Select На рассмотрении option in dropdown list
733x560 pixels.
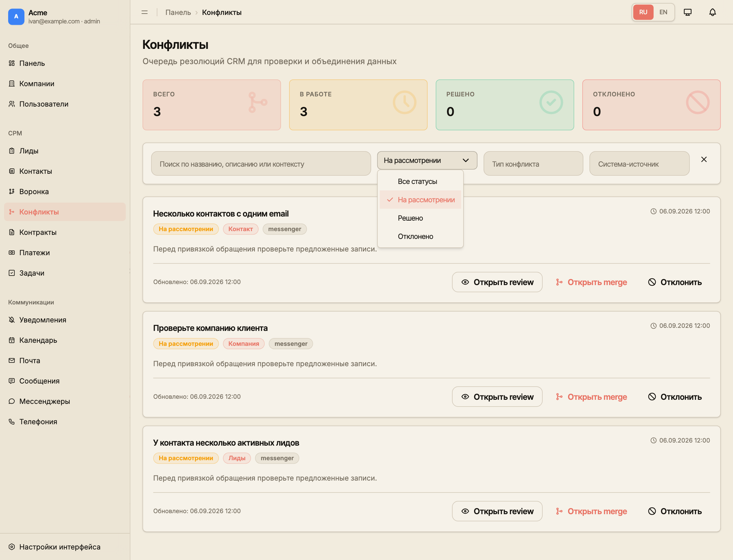[x=420, y=200]
